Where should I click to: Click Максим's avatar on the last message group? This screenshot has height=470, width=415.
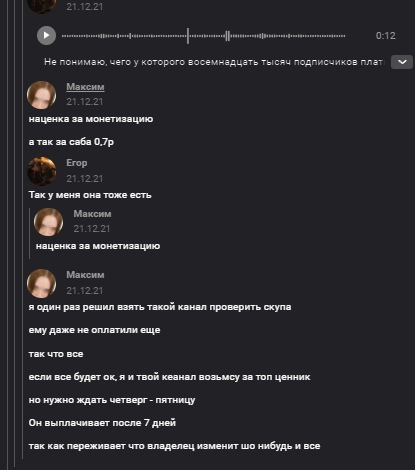click(x=41, y=283)
